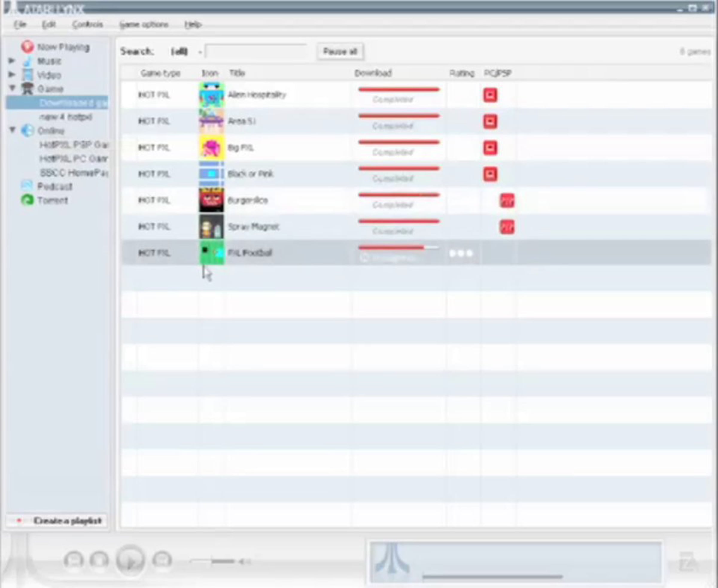The image size is (718, 588).
Task: Click the red PC/PSP icon for Burgerslice
Action: (507, 200)
